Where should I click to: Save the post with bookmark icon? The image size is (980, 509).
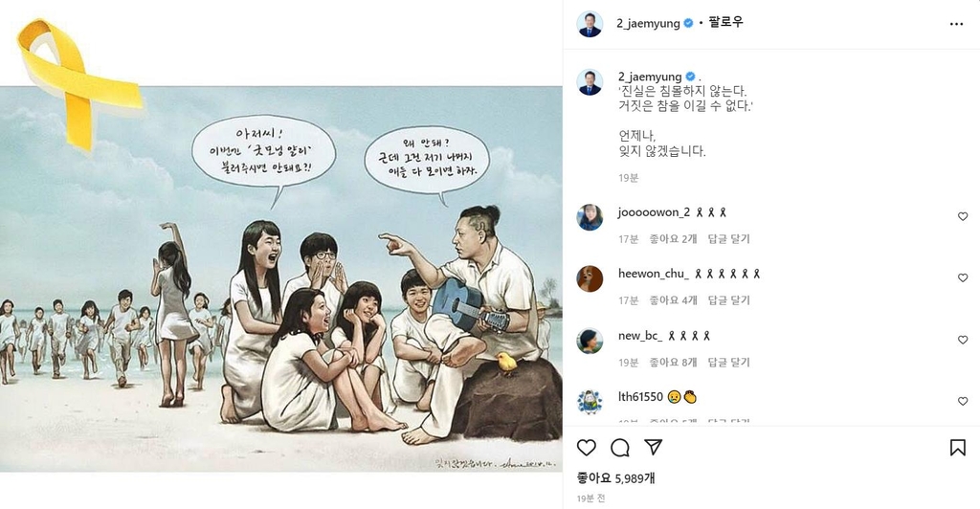click(x=957, y=447)
